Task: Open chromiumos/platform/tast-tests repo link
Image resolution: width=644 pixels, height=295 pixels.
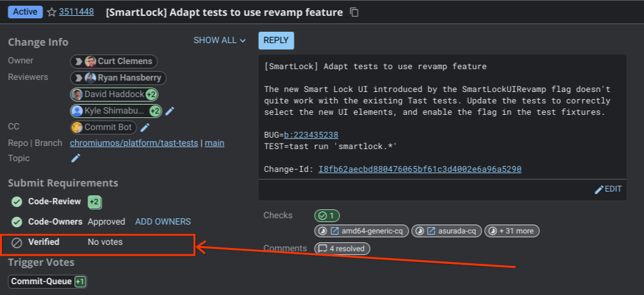Action: (x=134, y=143)
